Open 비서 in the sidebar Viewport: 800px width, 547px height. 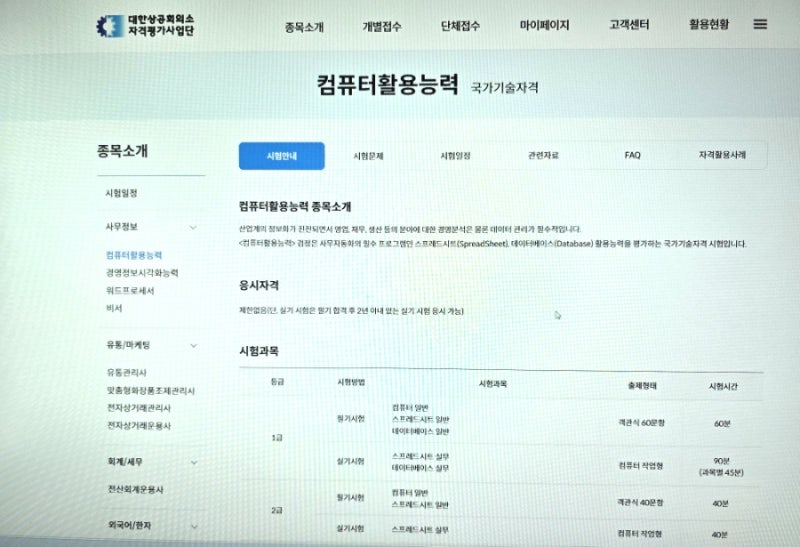point(114,308)
